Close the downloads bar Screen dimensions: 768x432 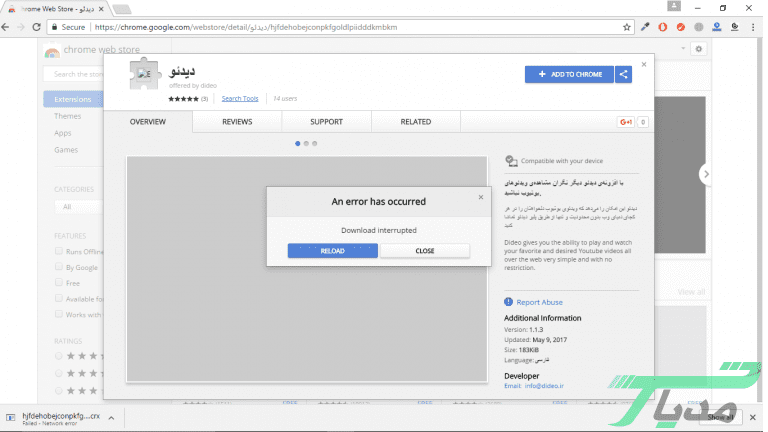(x=753, y=417)
